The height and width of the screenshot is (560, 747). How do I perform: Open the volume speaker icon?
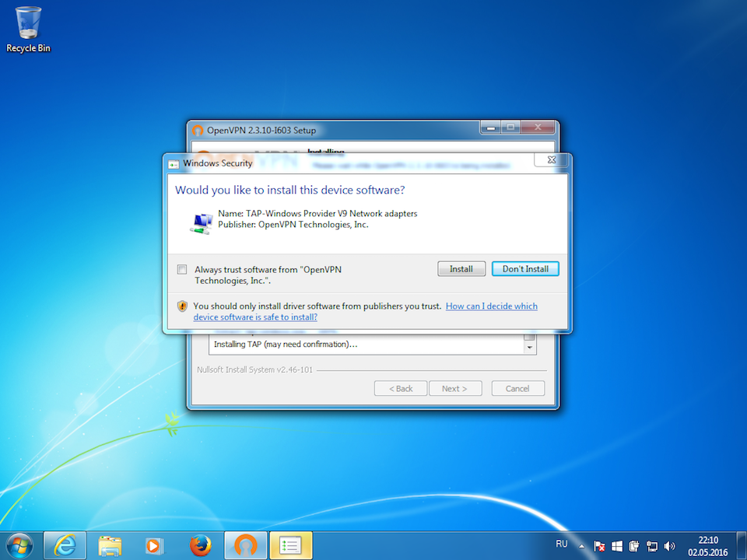pos(669,546)
